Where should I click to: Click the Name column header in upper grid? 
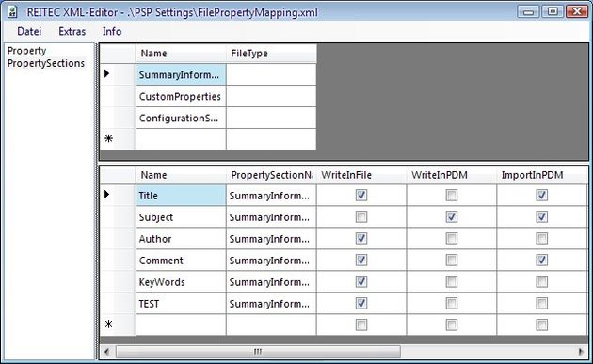pos(181,54)
